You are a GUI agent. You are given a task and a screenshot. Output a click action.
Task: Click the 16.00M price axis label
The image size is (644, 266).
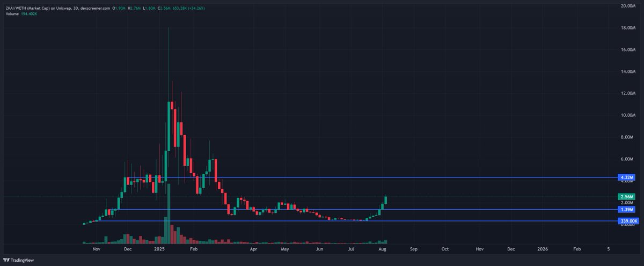(x=628, y=50)
